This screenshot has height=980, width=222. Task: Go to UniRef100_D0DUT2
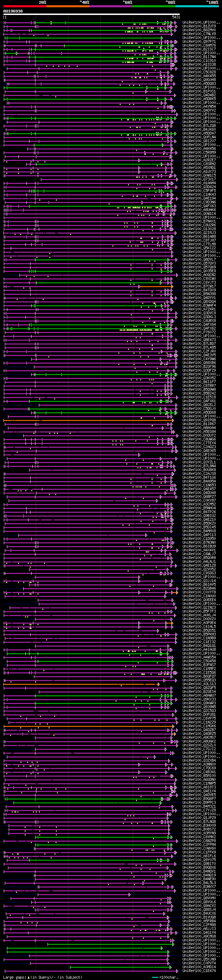click(199, 436)
